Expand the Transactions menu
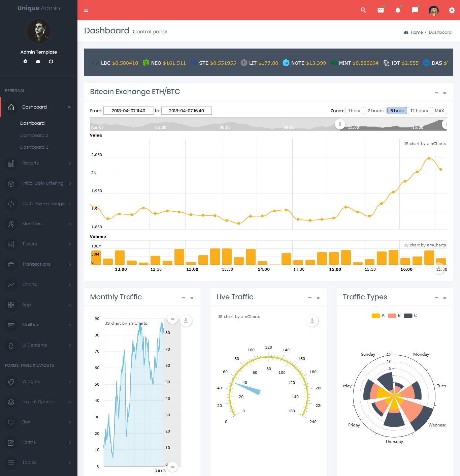The width and height of the screenshot is (460, 476). 70,264
